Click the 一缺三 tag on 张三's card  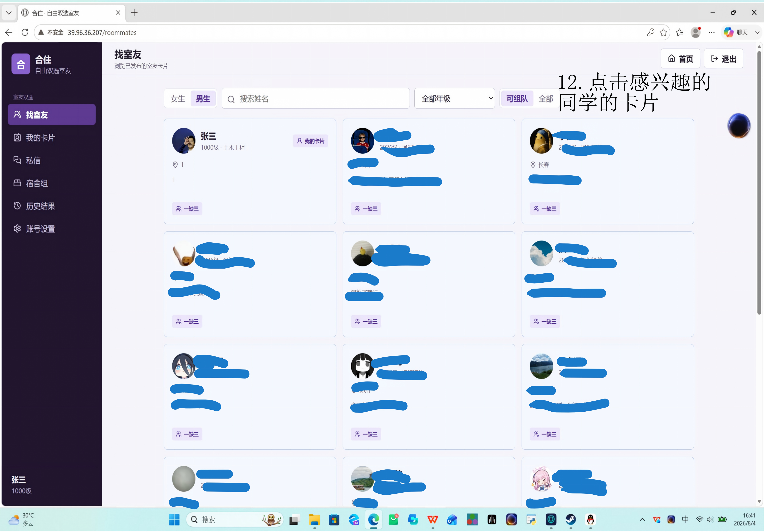click(187, 209)
